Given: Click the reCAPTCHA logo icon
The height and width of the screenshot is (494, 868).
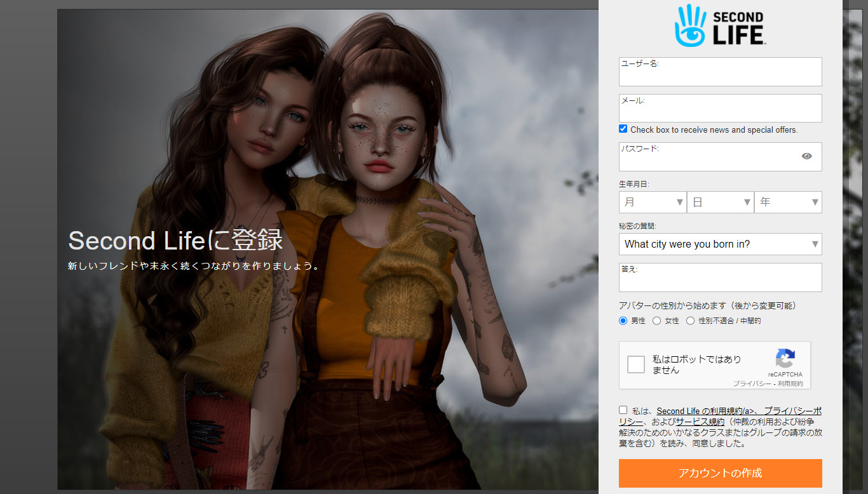Looking at the screenshot, I should (785, 359).
